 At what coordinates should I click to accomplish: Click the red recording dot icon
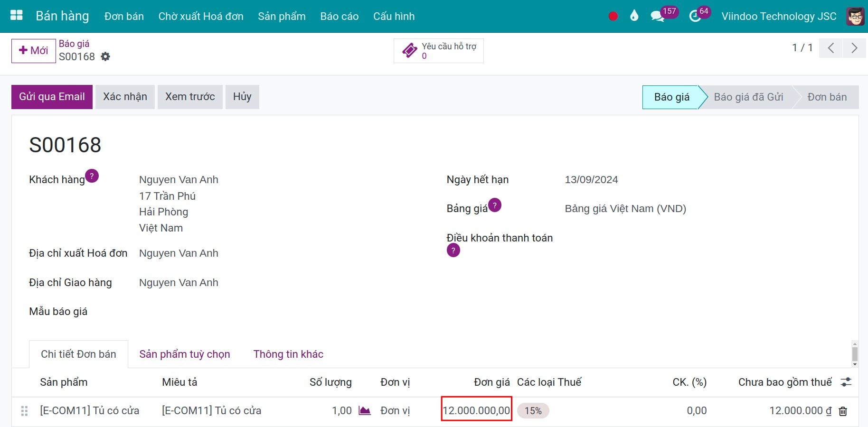(x=613, y=16)
